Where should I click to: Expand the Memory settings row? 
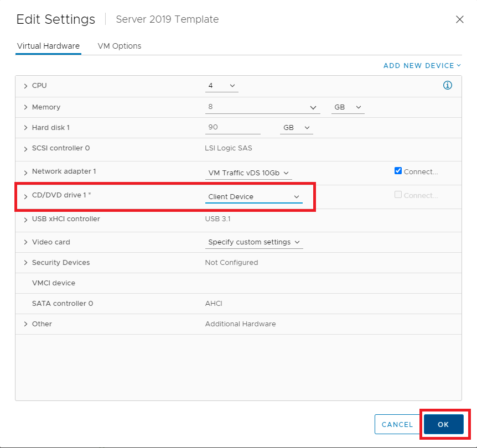tap(25, 107)
